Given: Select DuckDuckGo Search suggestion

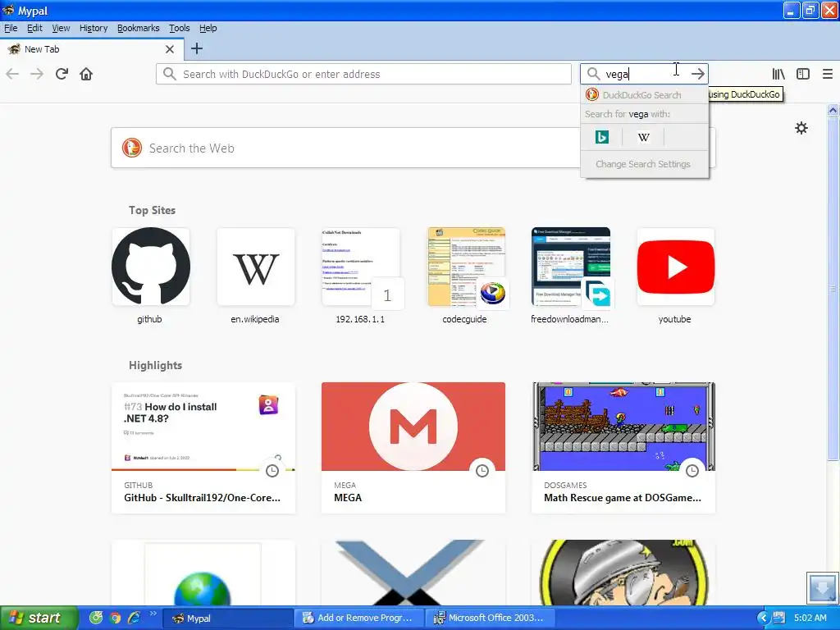Looking at the screenshot, I should [645, 95].
